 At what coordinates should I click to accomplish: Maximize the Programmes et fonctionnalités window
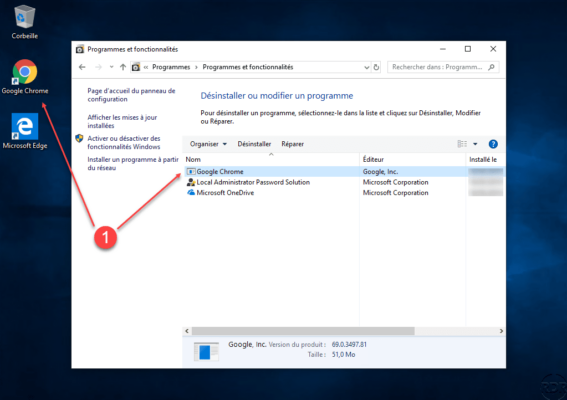[x=468, y=49]
